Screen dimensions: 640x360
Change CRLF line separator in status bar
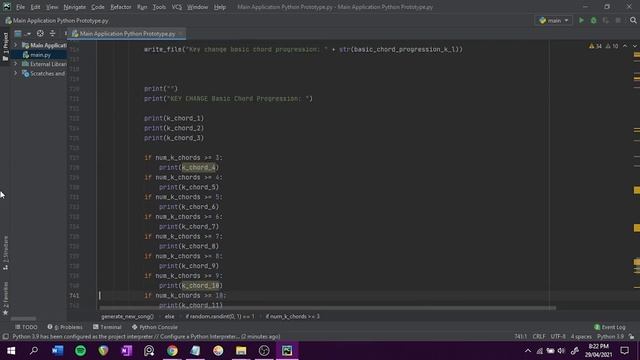point(539,337)
